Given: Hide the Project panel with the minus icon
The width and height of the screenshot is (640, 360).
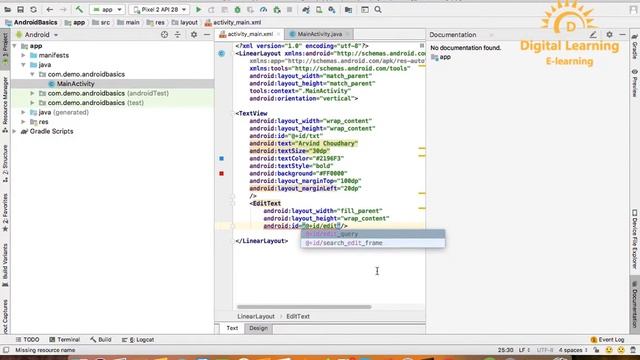Looking at the screenshot, I should pyautogui.click(x=207, y=35).
